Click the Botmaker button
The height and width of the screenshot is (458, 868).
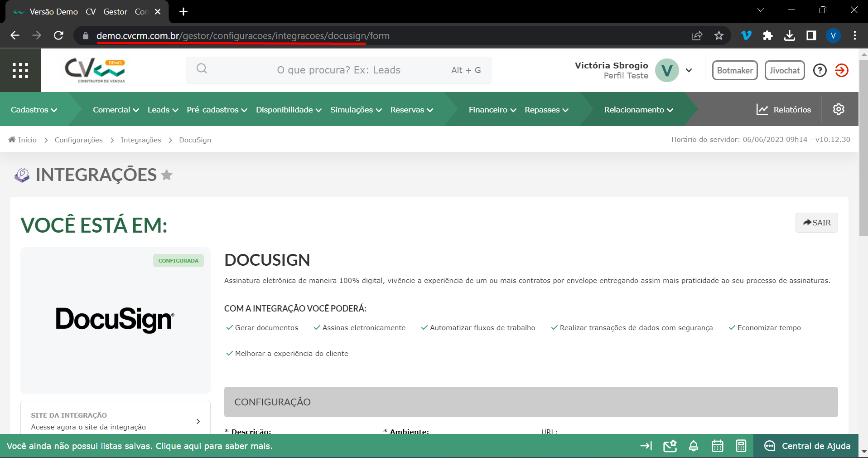(x=735, y=70)
